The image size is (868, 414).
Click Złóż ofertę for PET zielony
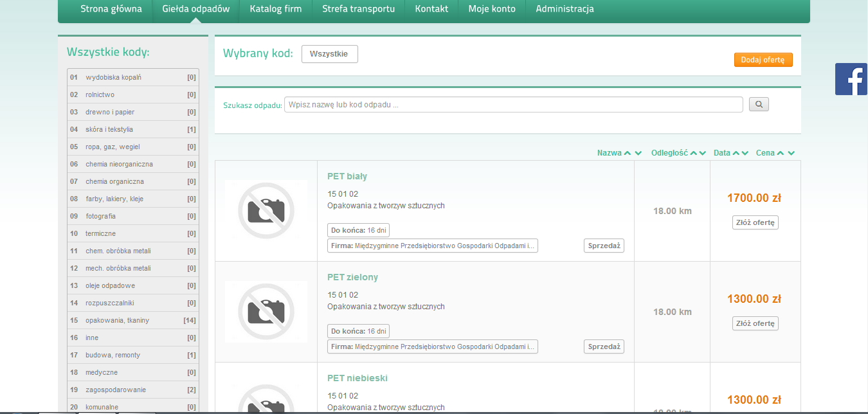(755, 323)
